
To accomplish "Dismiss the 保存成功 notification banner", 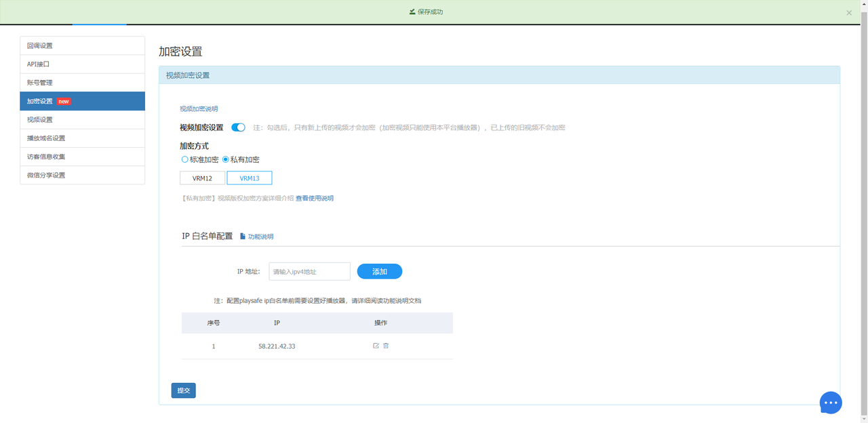I will coord(849,12).
